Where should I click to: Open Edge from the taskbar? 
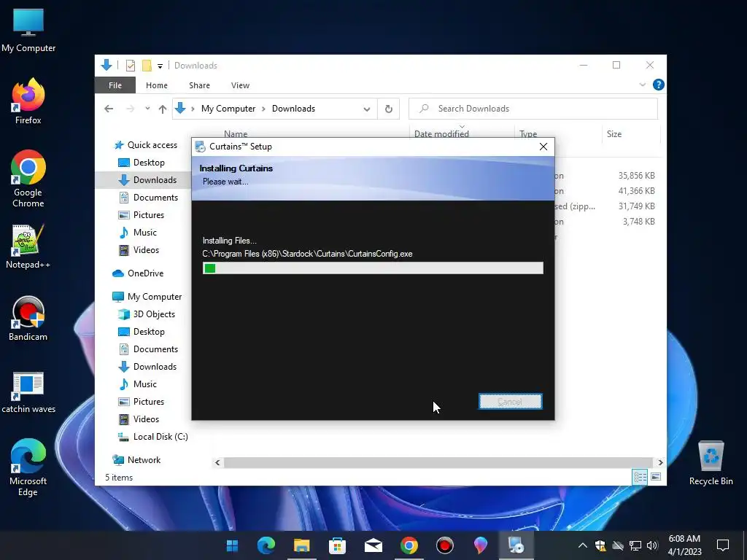point(266,545)
